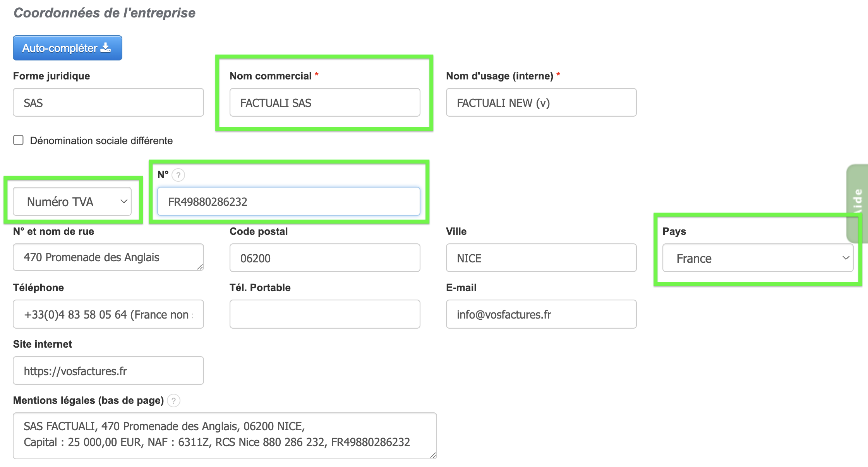This screenshot has width=868, height=467.
Task: Select the Nom d'usage (interne) field
Action: 541,103
